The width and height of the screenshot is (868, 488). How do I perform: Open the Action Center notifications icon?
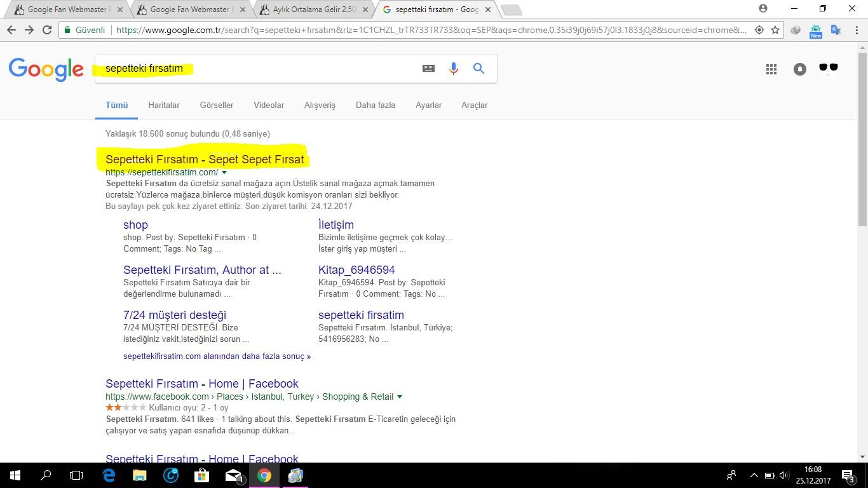coord(848,475)
